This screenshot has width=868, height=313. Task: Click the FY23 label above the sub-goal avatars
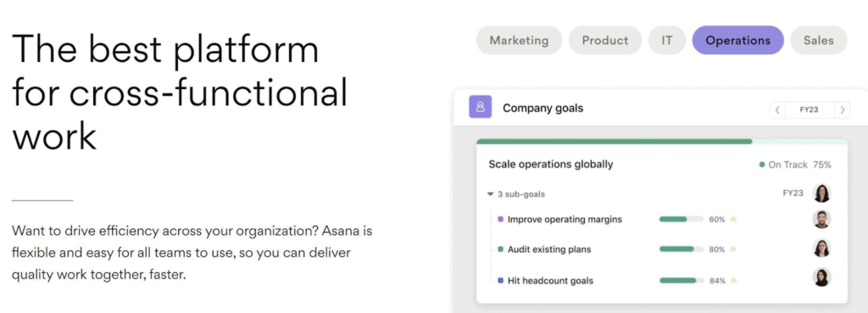click(x=793, y=193)
